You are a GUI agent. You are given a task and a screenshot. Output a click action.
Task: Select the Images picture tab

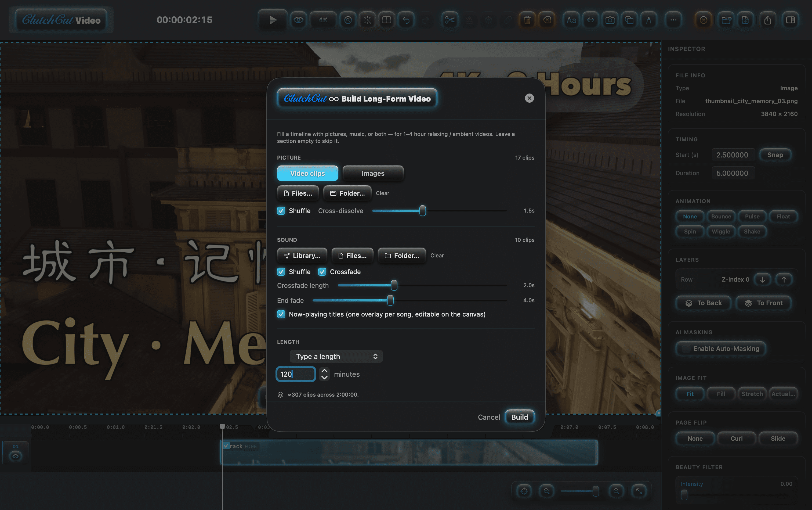373,173
